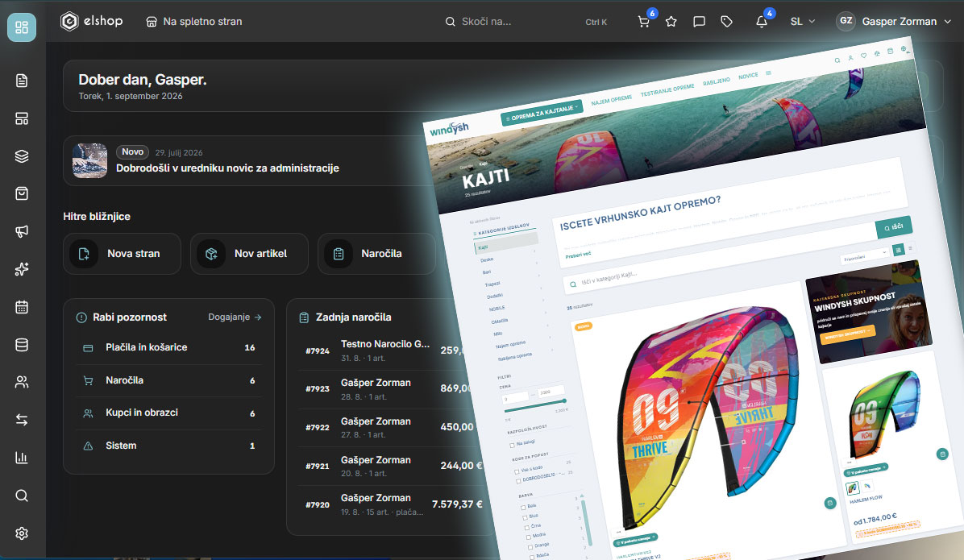Open the transfer arrows icon in sidebar
Screen dimensions: 964x560
pos(22,420)
